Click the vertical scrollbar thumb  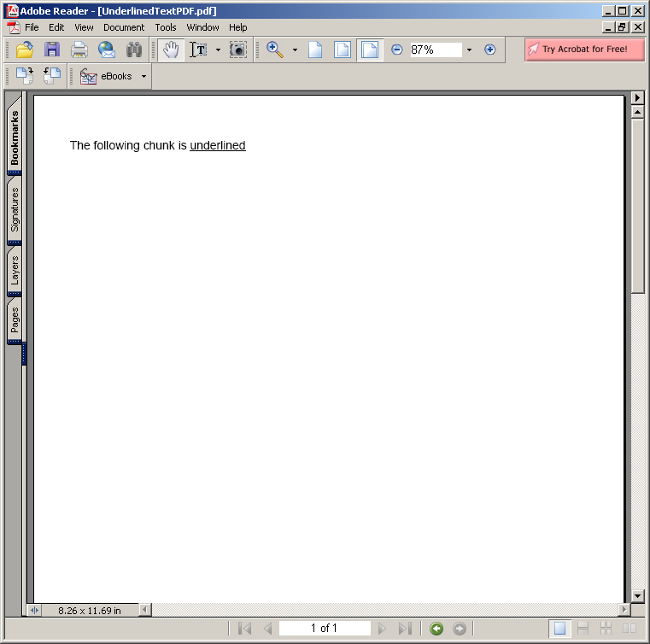(x=637, y=206)
